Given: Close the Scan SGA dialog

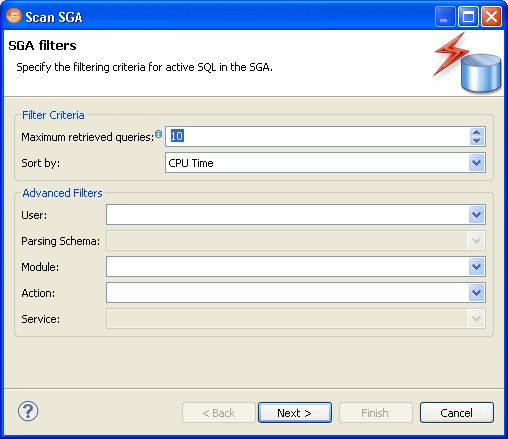Looking at the screenshot, I should pos(491,16).
